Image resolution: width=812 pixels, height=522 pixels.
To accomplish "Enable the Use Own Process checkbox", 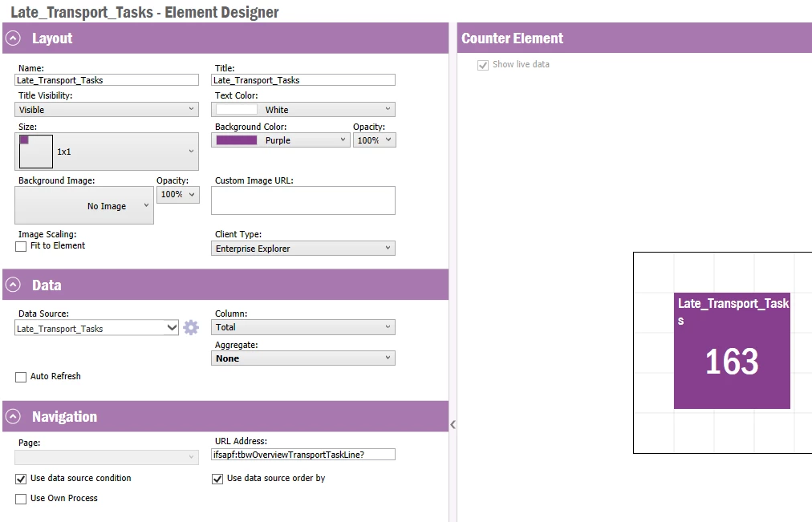I will click(x=21, y=499).
